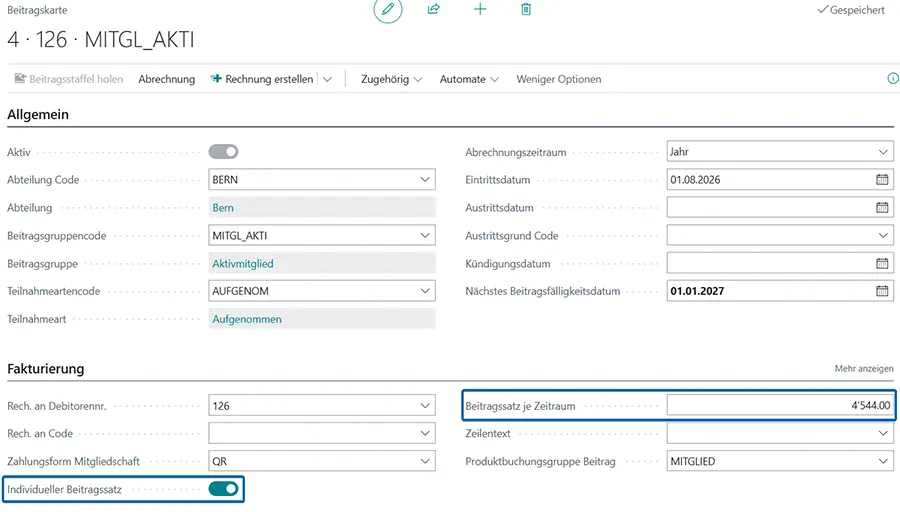Screen dimensions: 900x512
Task: Click Mehr anzeigen link
Action: click(x=864, y=369)
